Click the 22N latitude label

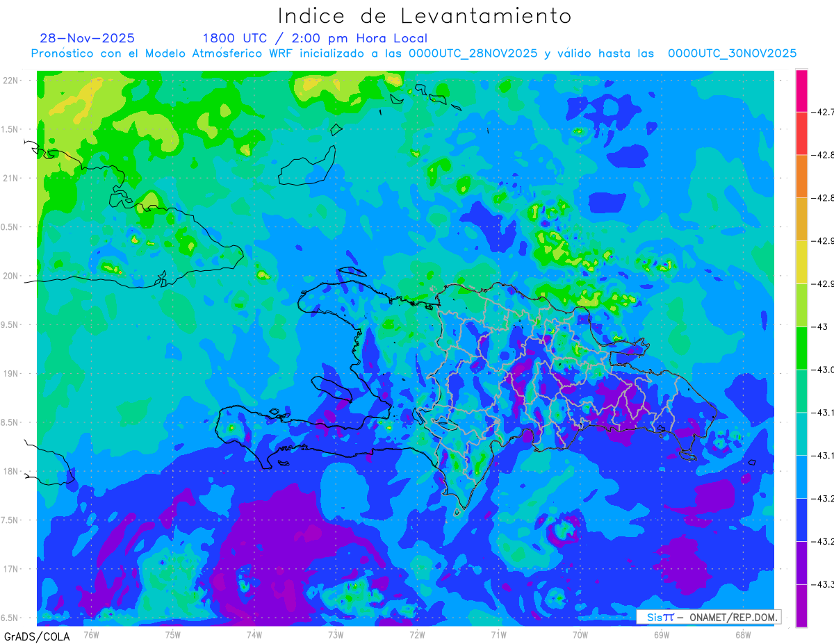[x=10, y=80]
